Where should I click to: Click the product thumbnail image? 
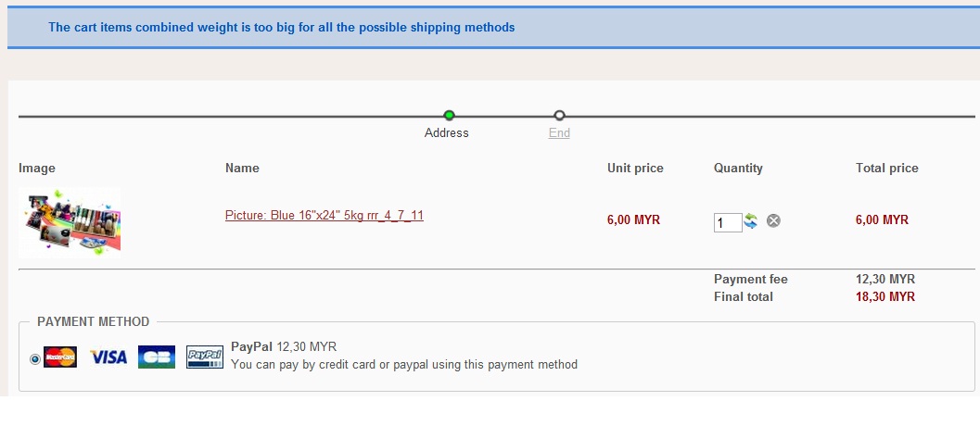coord(70,221)
